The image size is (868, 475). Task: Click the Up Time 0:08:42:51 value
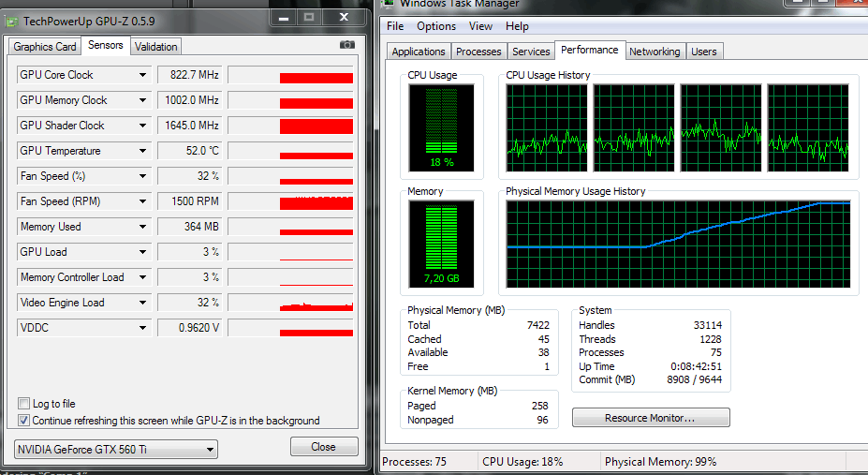pyautogui.click(x=696, y=366)
